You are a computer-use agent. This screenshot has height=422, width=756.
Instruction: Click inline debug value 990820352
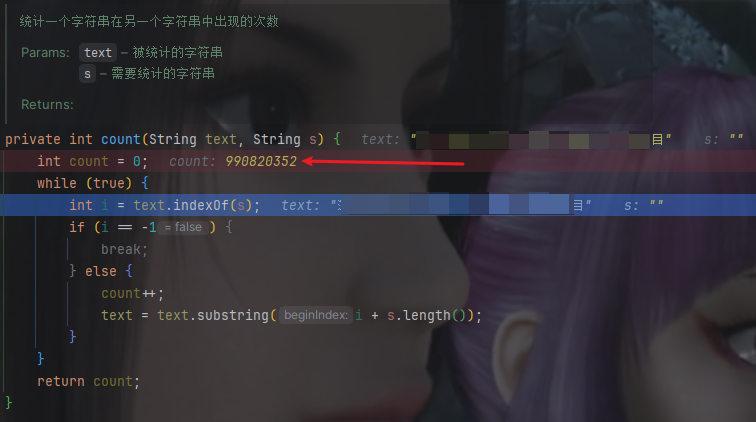point(261,162)
